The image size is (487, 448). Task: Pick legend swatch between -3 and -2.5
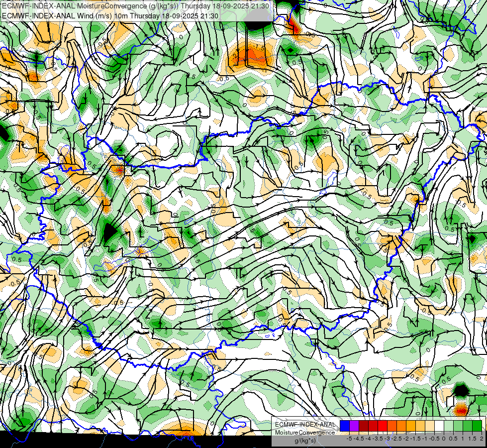point(392,426)
